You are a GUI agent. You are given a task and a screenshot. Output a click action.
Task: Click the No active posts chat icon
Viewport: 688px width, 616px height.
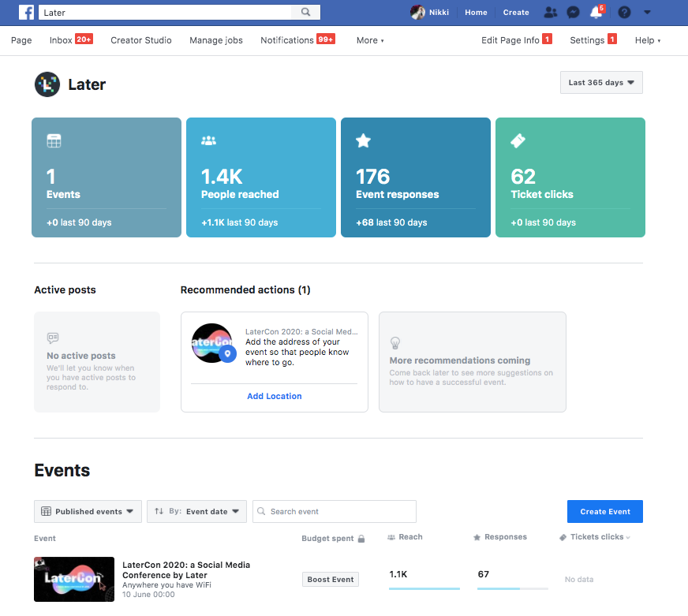(53, 338)
